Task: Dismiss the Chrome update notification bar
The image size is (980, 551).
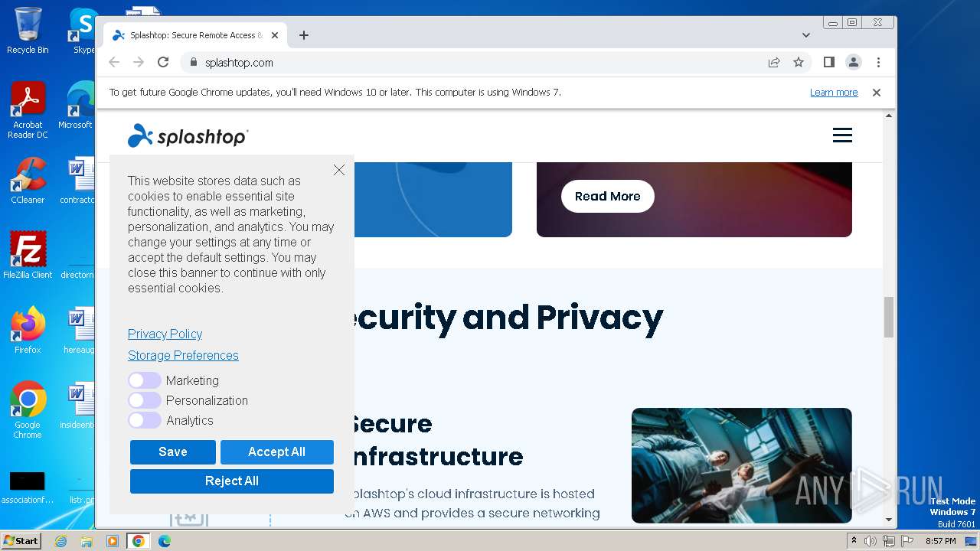Action: pos(877,93)
